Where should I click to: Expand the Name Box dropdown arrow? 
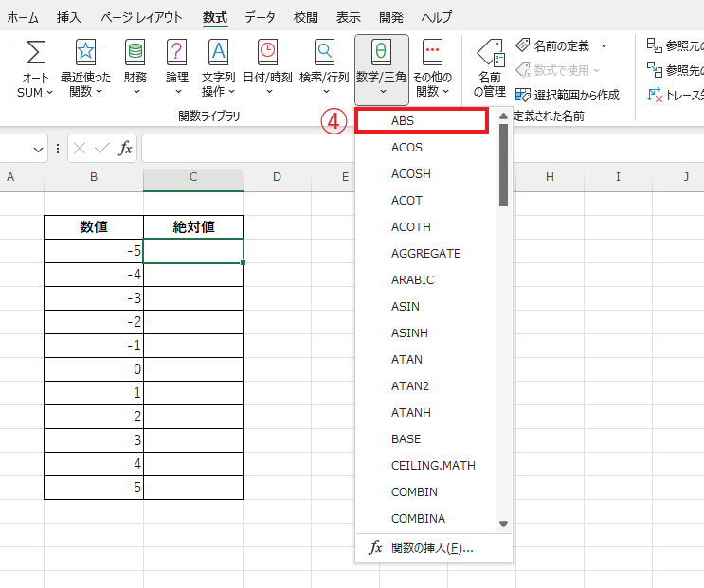click(39, 149)
